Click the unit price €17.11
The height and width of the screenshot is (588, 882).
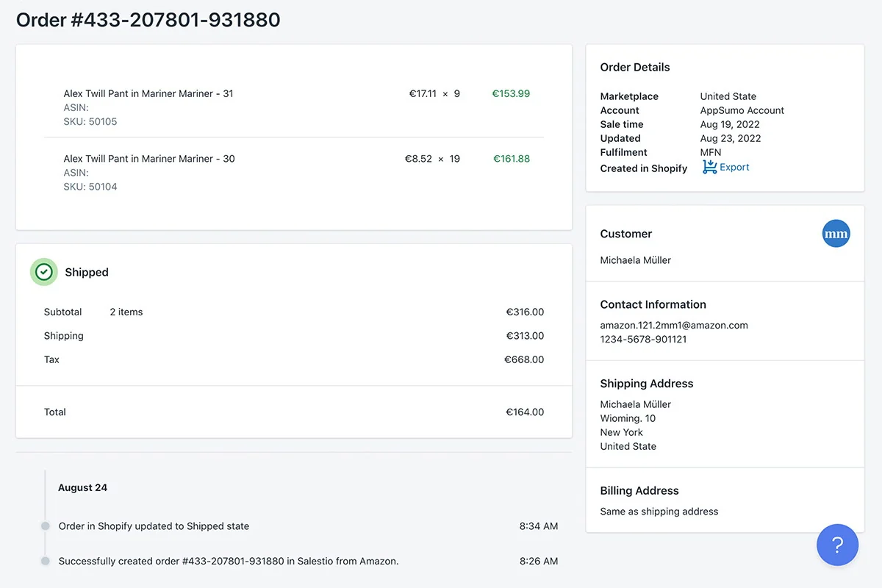[x=423, y=93]
